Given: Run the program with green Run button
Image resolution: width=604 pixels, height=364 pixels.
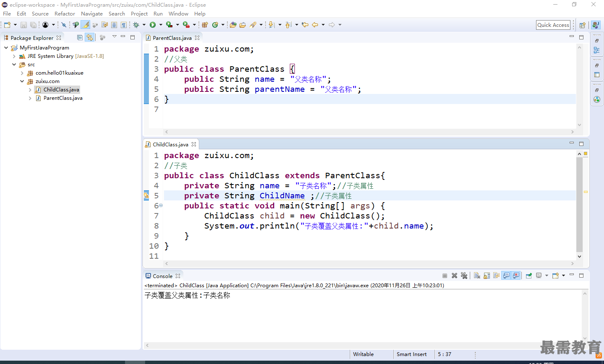Looking at the screenshot, I should coord(153,25).
